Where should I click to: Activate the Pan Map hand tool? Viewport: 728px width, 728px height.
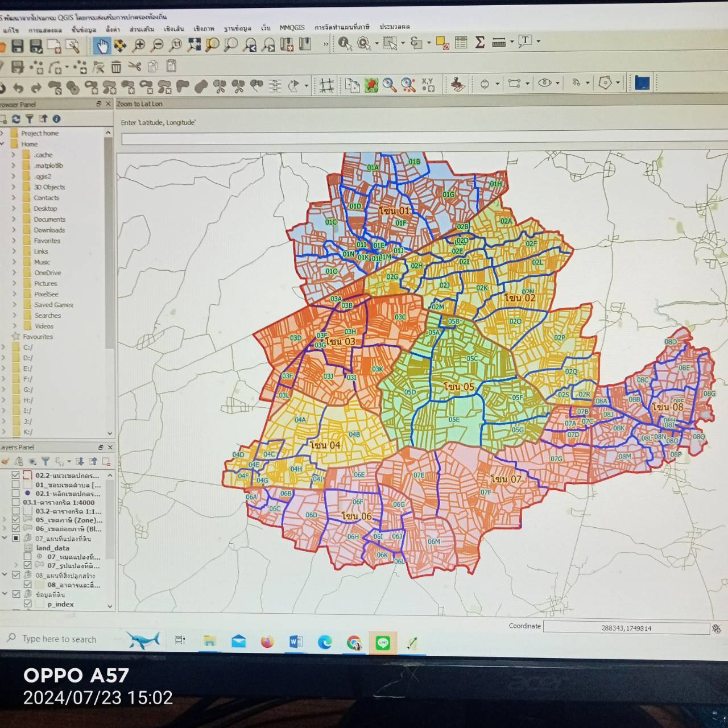point(102,45)
